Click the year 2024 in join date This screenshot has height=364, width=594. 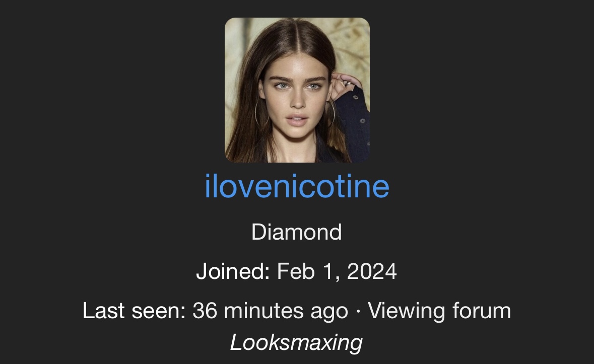(372, 272)
